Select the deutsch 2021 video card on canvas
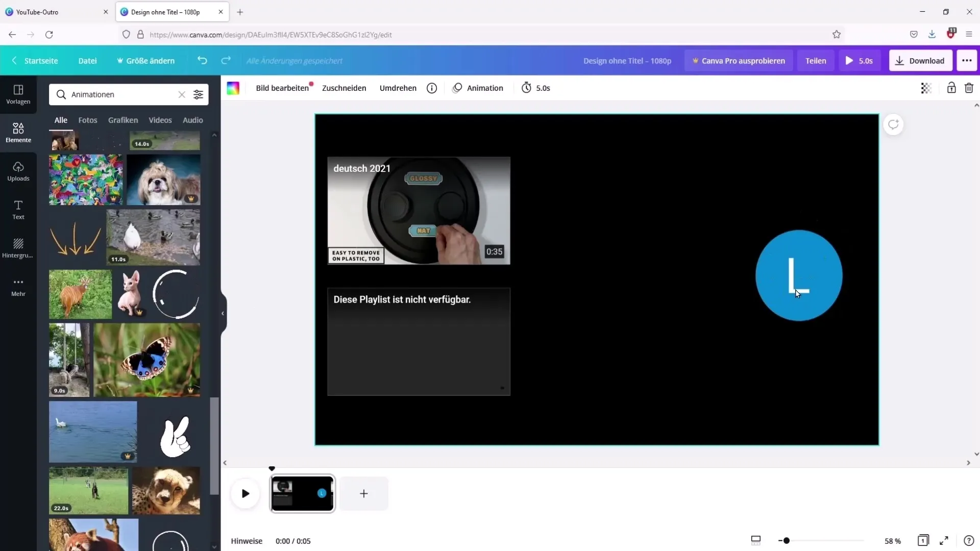980x551 pixels. click(419, 211)
